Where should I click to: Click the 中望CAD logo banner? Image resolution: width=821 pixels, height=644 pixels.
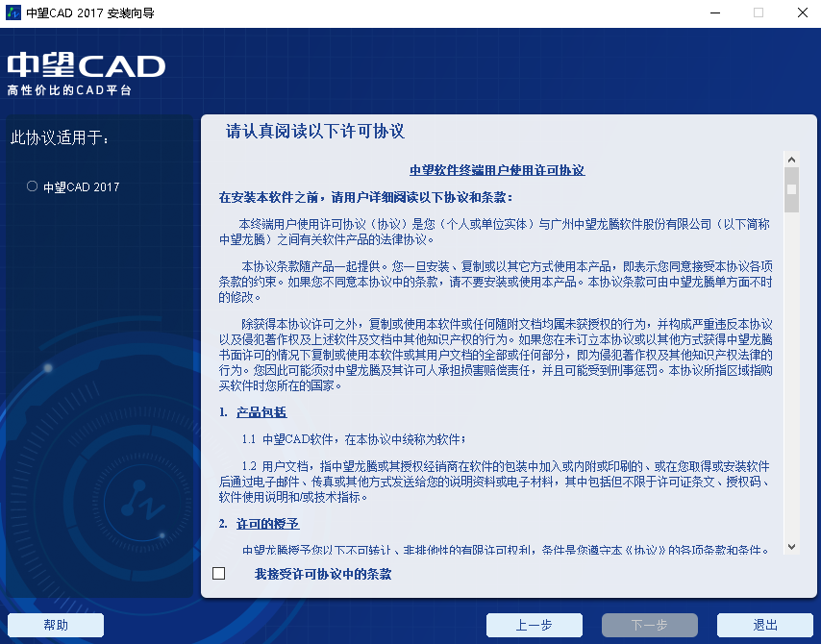(87, 72)
